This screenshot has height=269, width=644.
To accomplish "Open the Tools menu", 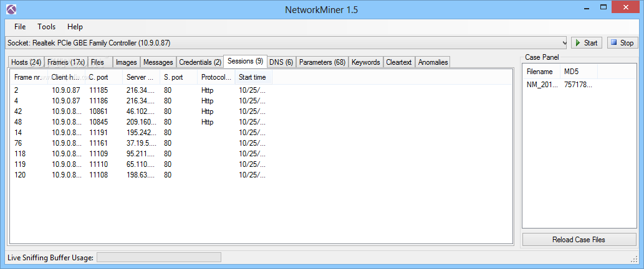I will (46, 27).
